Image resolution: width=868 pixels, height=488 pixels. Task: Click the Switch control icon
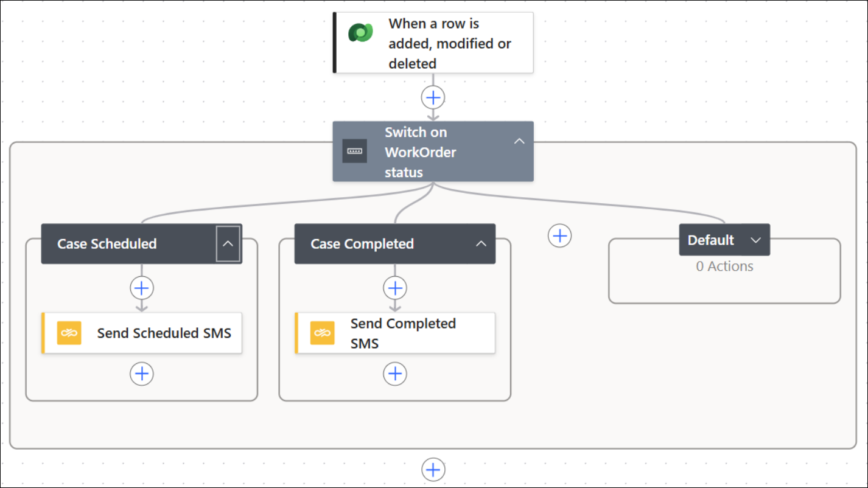[354, 151]
